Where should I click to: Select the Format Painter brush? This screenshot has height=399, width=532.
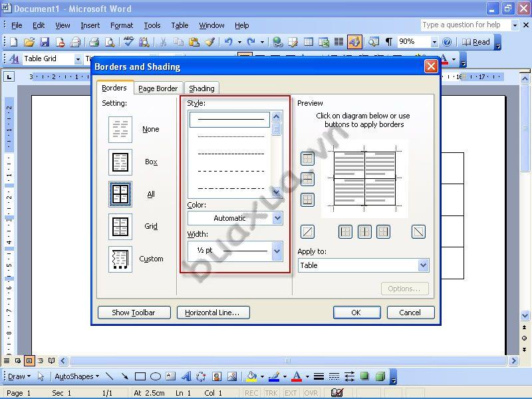[209, 42]
